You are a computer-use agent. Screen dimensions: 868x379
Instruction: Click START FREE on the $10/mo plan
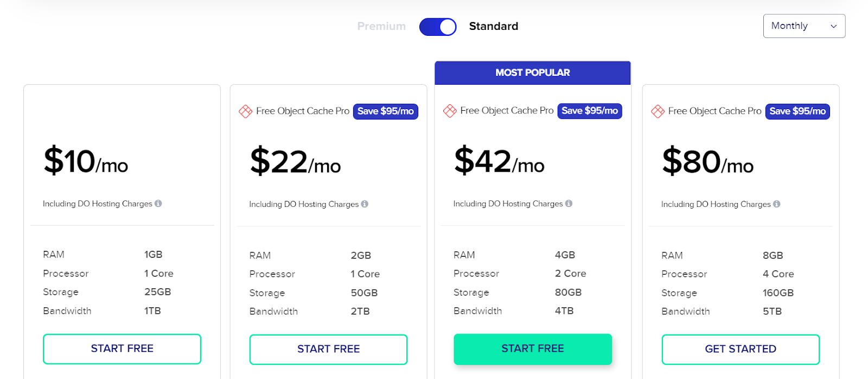[x=122, y=349]
